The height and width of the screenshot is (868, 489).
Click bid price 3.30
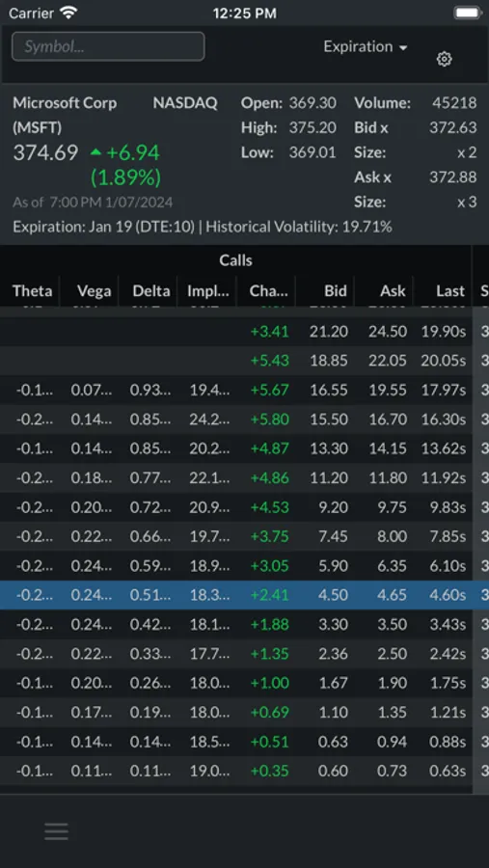point(333,625)
